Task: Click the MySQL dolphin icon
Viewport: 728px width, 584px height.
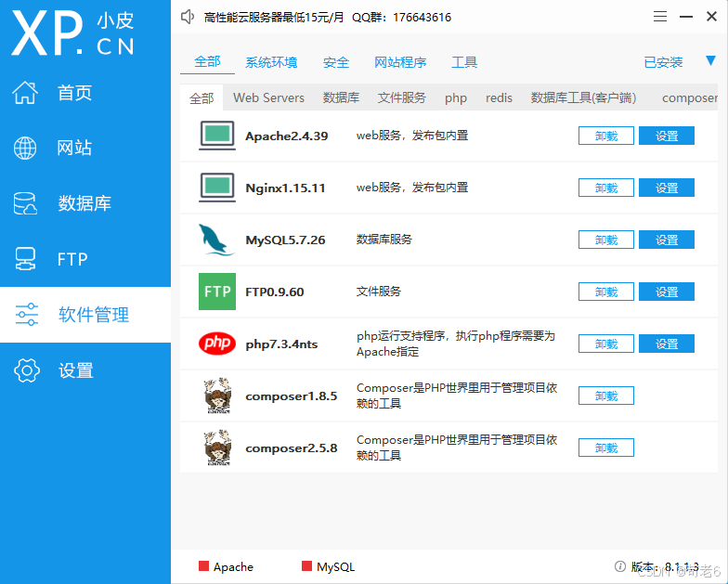Action: pos(215,240)
